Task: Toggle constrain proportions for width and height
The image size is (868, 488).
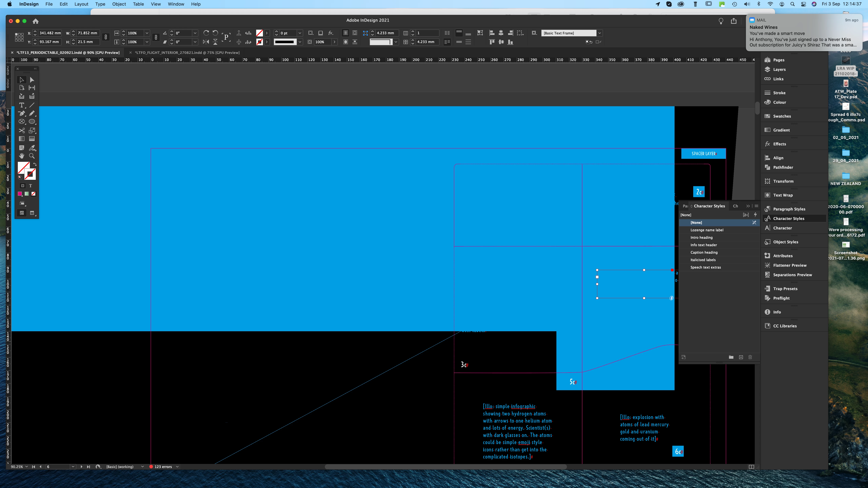Action: (106, 37)
